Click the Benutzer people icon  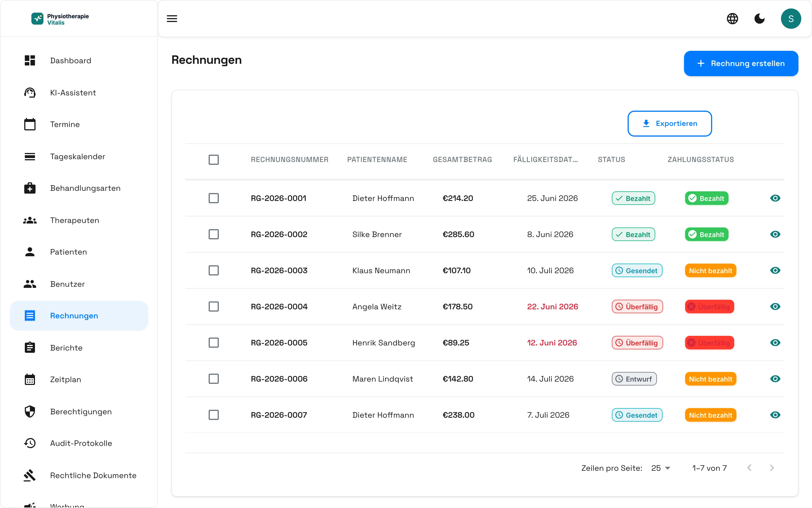(x=30, y=284)
